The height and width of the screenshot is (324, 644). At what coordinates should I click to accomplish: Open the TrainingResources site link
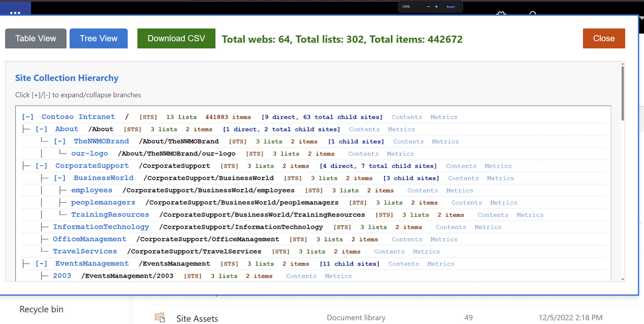click(110, 215)
